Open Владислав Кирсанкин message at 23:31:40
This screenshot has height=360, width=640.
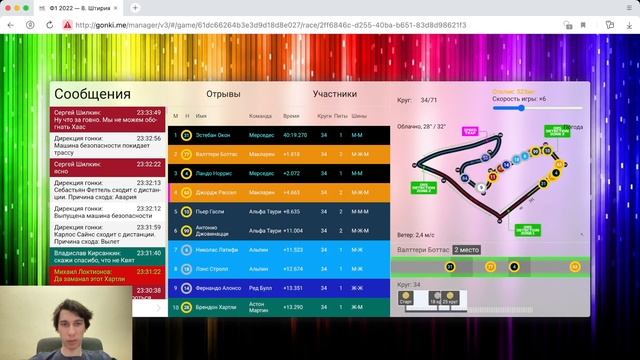107,256
